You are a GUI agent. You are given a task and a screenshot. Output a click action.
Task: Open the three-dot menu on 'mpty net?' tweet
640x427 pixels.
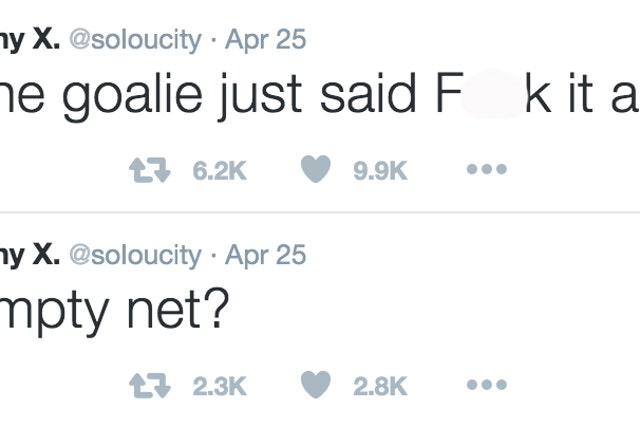487,384
